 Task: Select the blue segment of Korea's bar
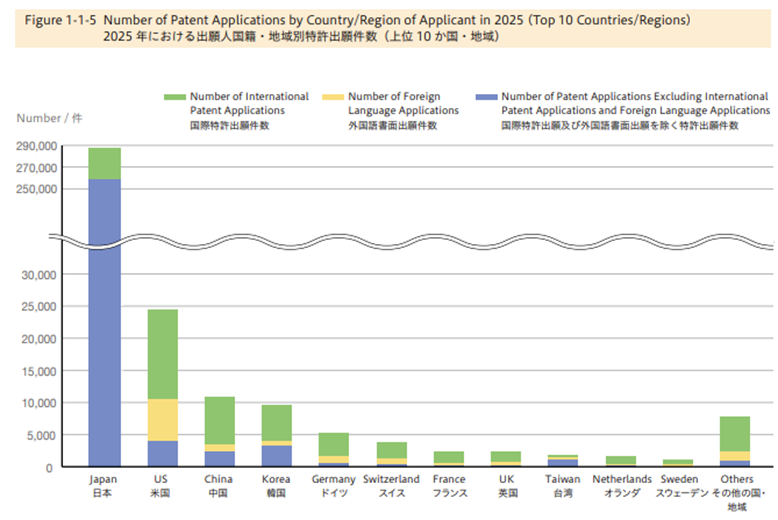coord(277,455)
